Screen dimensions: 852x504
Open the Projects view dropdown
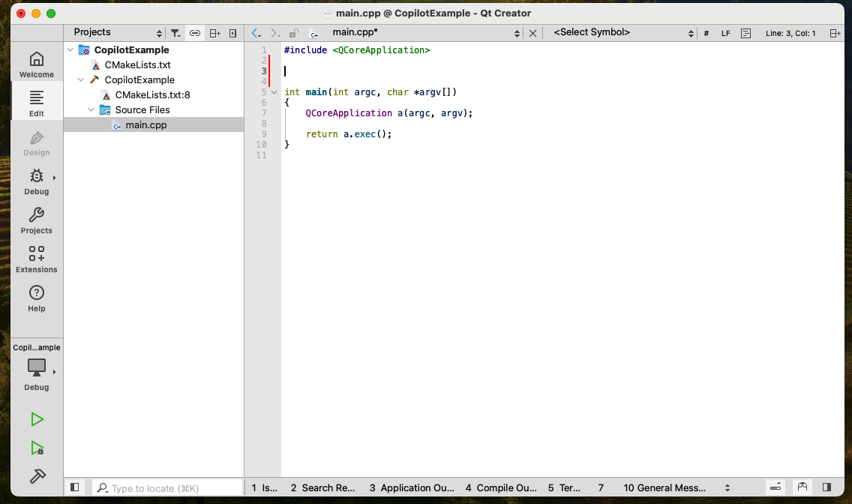[x=118, y=32]
